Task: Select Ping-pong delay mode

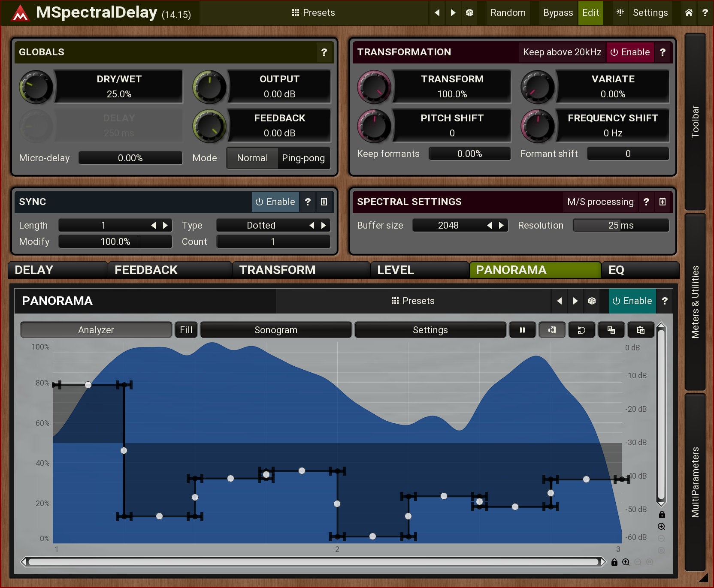Action: pyautogui.click(x=303, y=158)
